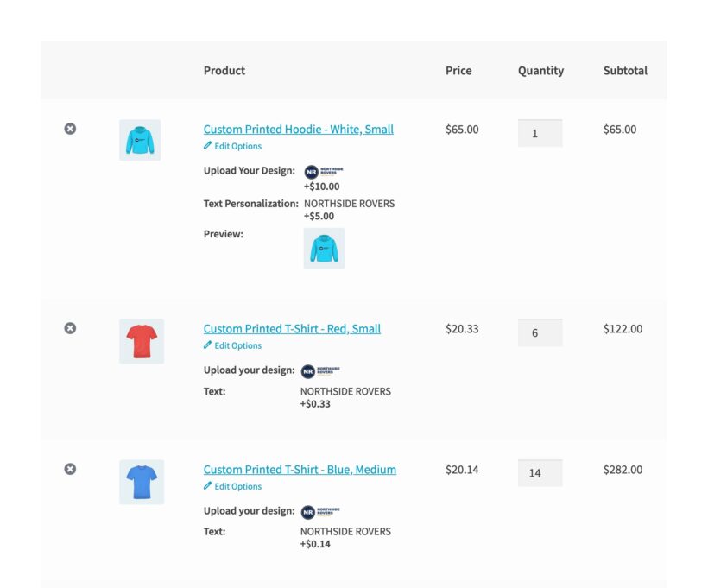Click the Preview label

click(x=223, y=234)
